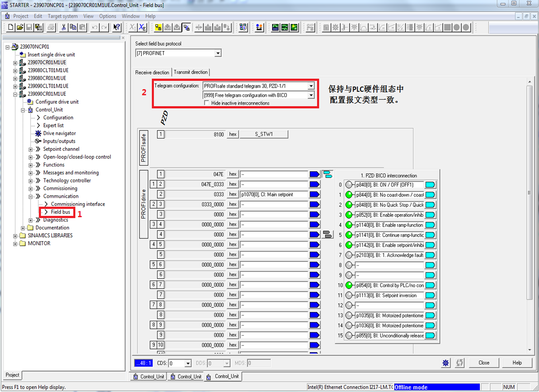Viewport: 539px width, 392px height.
Task: Switch to the Transmit direction tab
Action: [191, 72]
